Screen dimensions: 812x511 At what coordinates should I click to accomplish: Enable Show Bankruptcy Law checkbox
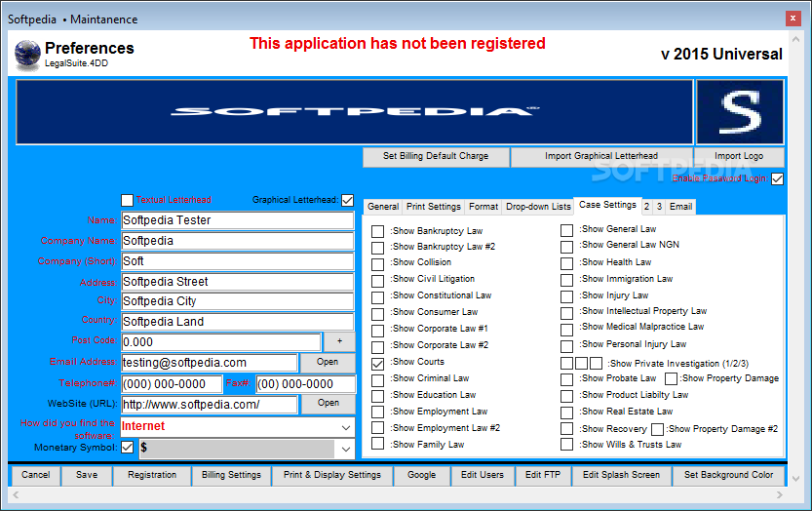pyautogui.click(x=377, y=231)
